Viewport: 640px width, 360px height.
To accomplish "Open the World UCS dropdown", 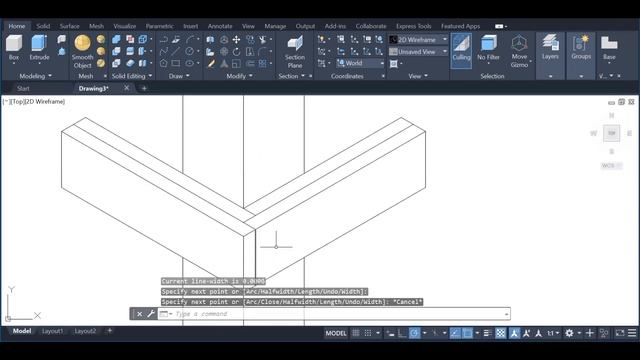I will 360,63.
